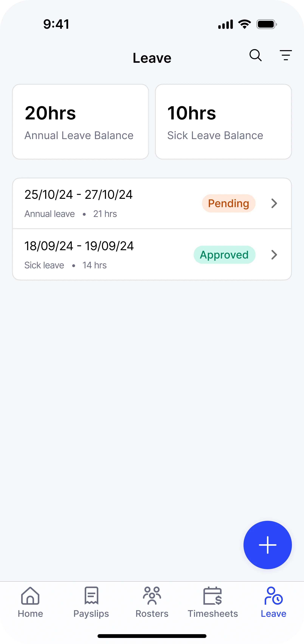This screenshot has height=644, width=304.
Task: Open the Sick Leave Balance card
Action: coord(223,122)
